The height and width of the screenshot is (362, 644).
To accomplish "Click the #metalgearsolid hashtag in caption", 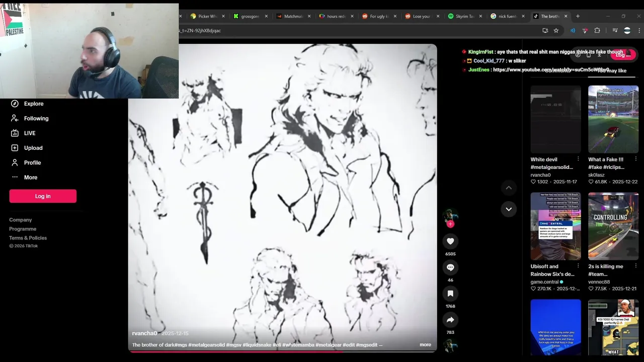I will coord(206,345).
